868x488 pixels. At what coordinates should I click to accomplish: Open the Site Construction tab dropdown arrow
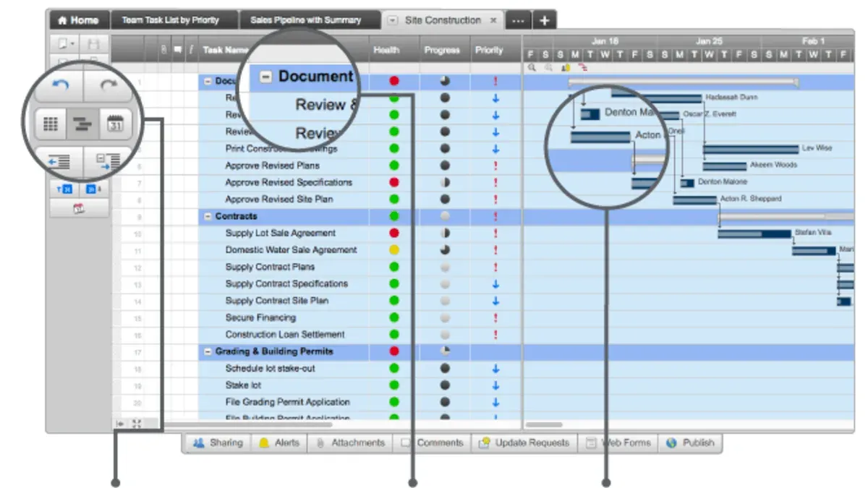[x=393, y=20]
